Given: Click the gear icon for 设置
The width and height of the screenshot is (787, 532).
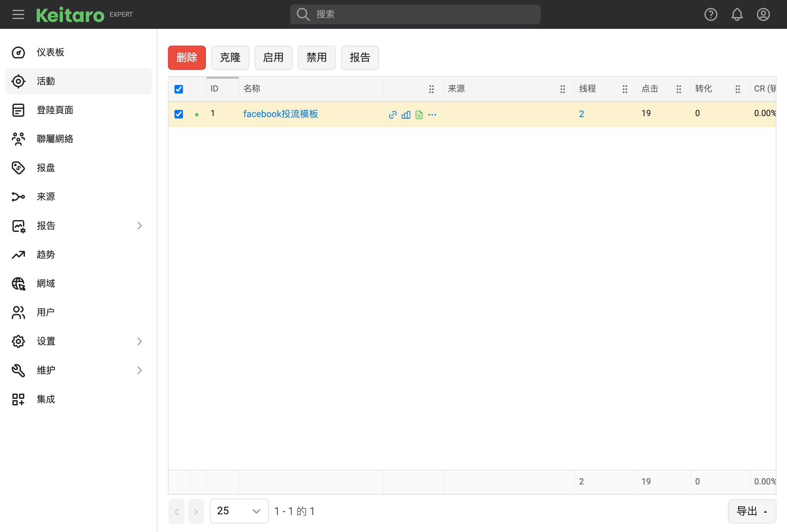Looking at the screenshot, I should (18, 341).
